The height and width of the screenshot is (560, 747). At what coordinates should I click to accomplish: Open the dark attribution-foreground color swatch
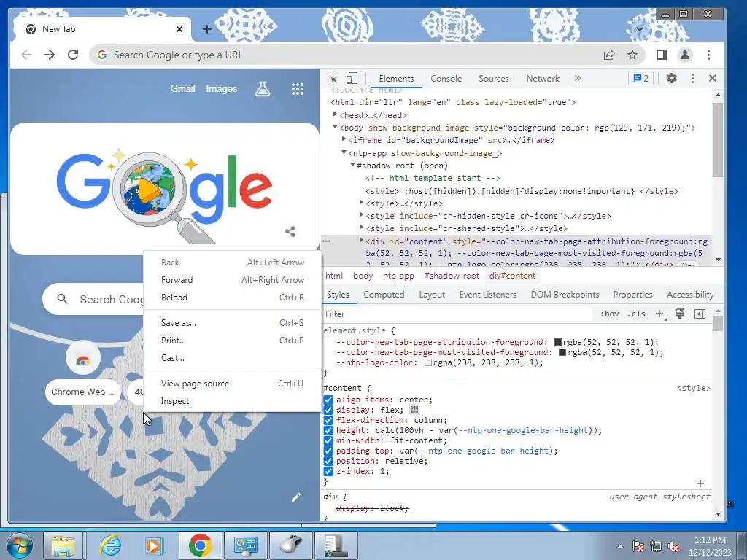(x=558, y=342)
